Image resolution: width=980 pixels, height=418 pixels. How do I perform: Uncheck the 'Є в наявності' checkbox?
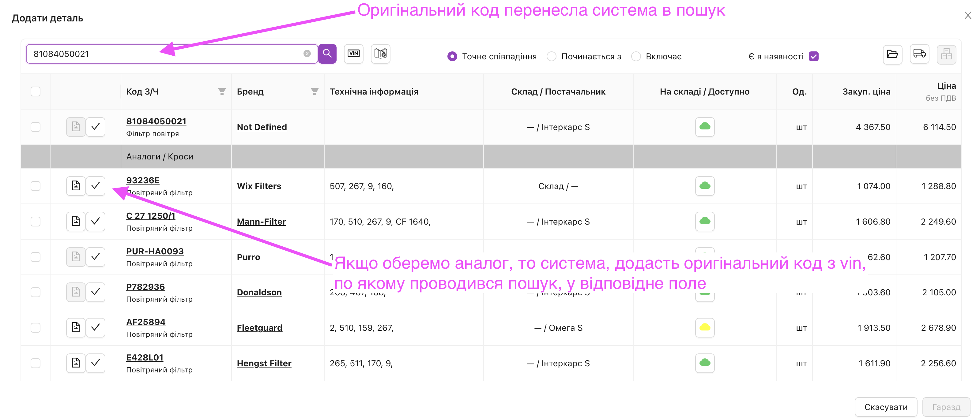pos(813,57)
